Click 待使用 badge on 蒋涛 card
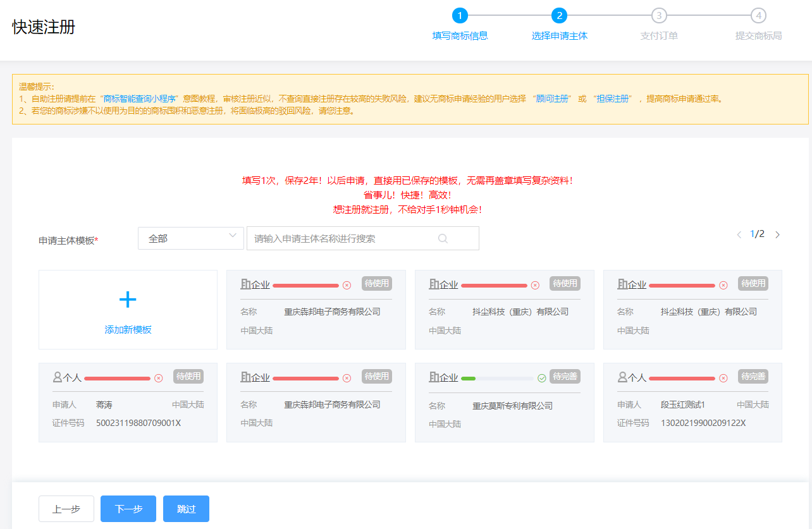812x529 pixels. 188,376
